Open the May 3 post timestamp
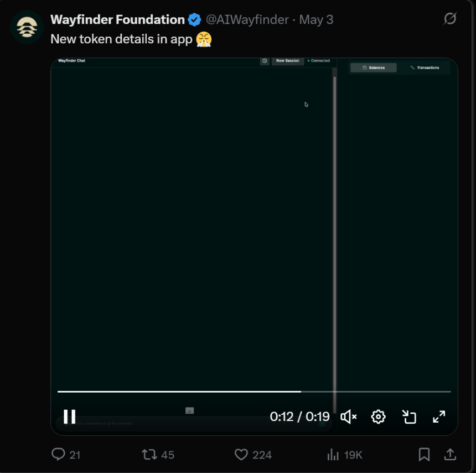Image resolution: width=476 pixels, height=473 pixels. (x=316, y=20)
